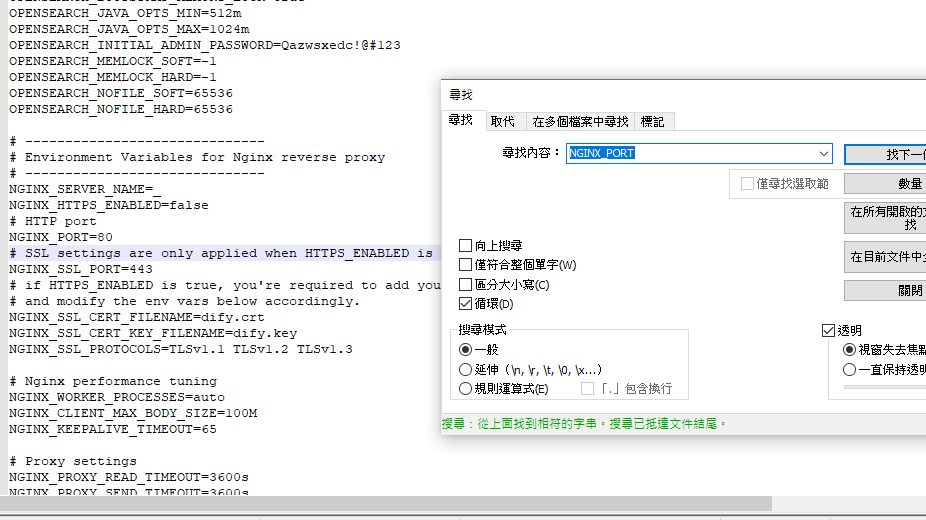Click the 尋找內容 text field containing NGINX_PORT
The image size is (926, 520).
click(x=690, y=154)
